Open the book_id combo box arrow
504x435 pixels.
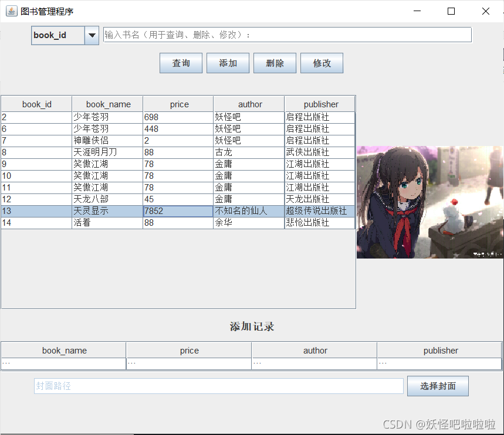92,35
